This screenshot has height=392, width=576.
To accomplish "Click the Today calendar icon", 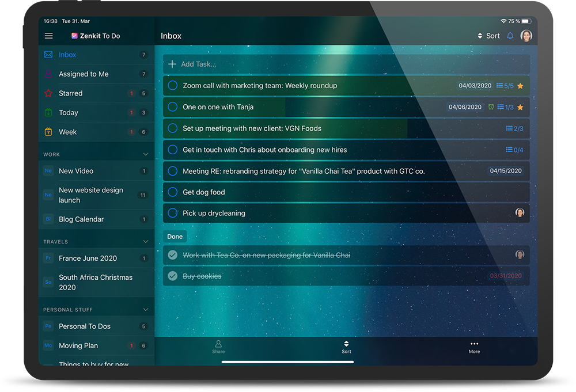I will (x=48, y=112).
